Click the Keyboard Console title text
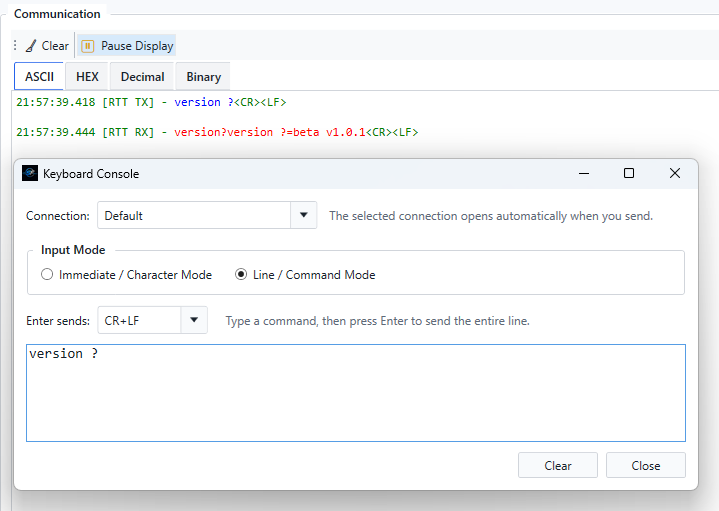Screen dimensions: 719x511 click(91, 174)
